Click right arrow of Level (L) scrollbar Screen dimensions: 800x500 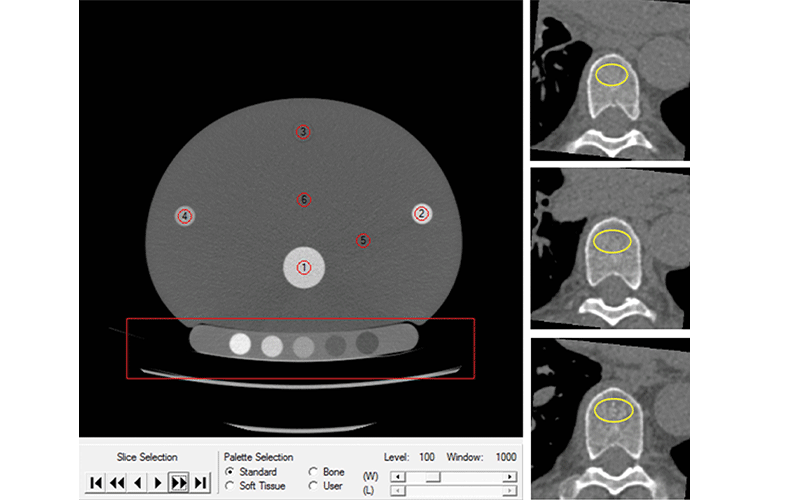pos(511,490)
